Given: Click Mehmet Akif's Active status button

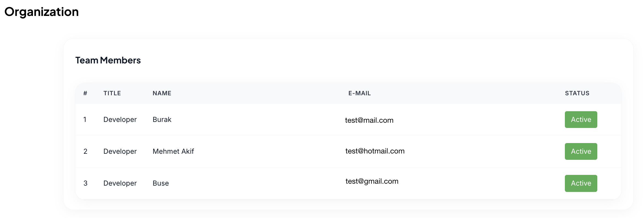Looking at the screenshot, I should coord(581,151).
